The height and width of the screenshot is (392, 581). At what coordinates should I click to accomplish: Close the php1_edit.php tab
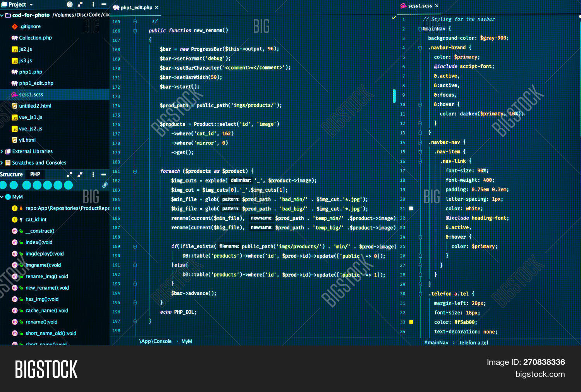tap(156, 7)
